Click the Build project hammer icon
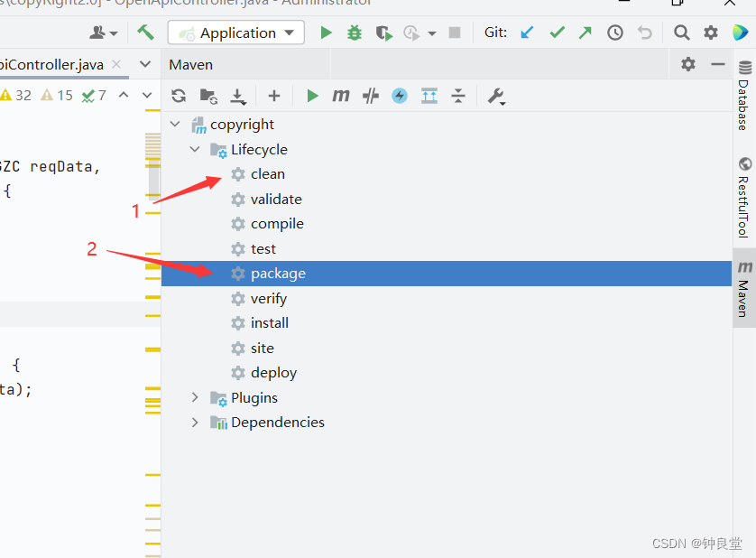Screen dimensions: 756x558 coord(145,33)
